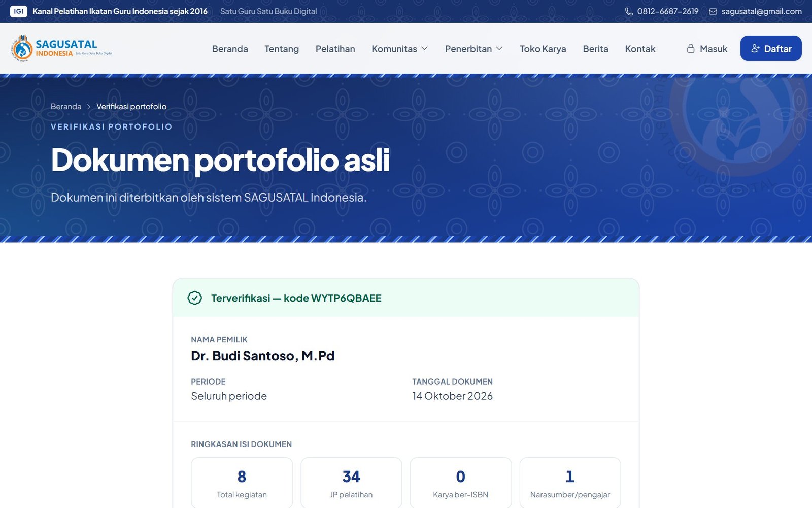Click the Narasumber/pengajar stat card
Image resolution: width=812 pixels, height=508 pixels.
570,483
